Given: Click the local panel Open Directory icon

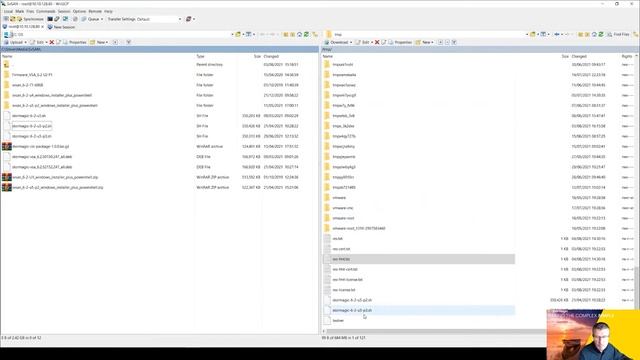Looking at the screenshot, I should click(238, 34).
